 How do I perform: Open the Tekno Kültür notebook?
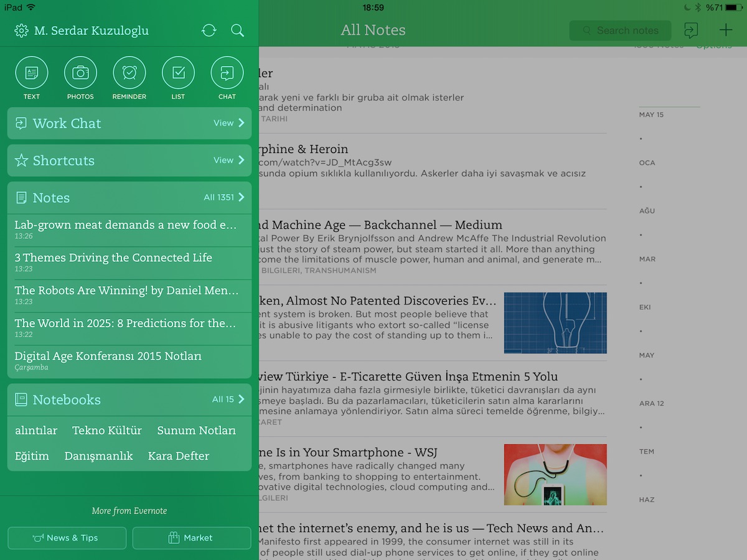pos(107,431)
